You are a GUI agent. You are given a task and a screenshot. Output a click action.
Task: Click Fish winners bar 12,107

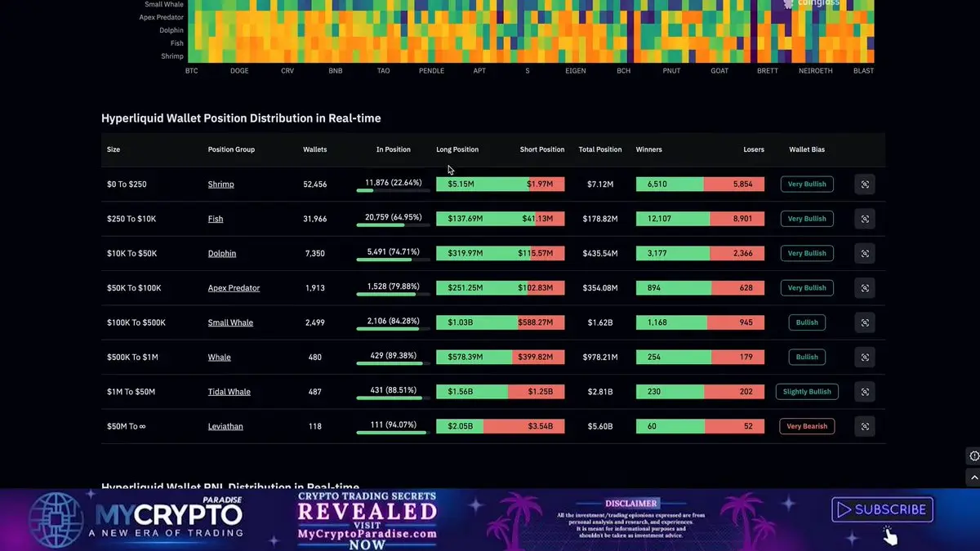coord(673,219)
